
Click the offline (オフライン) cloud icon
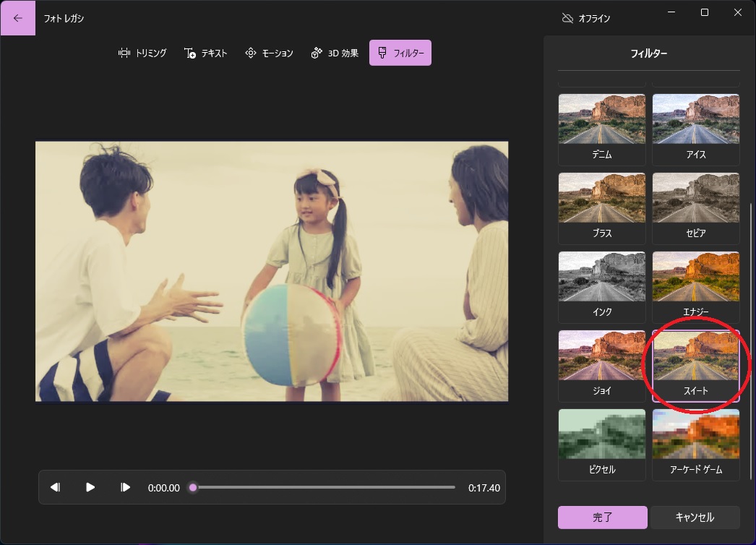[567, 18]
